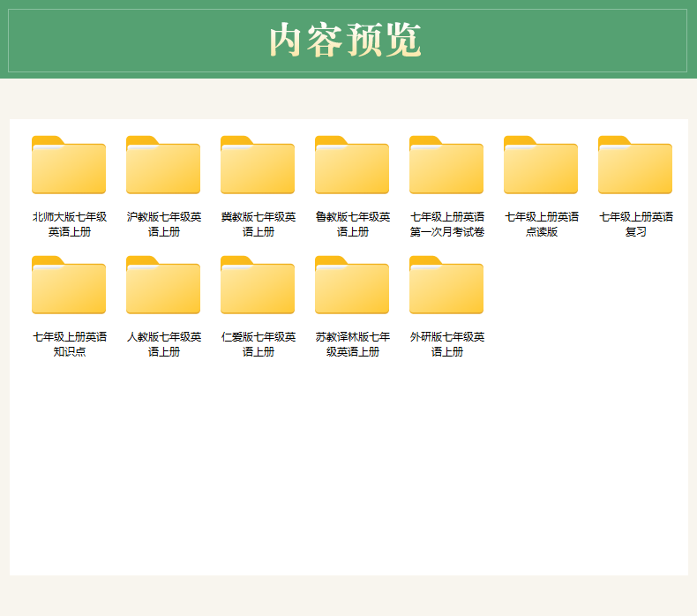
Task: Select the label text 鲁教版七年级英语上册
Action: pos(353,224)
